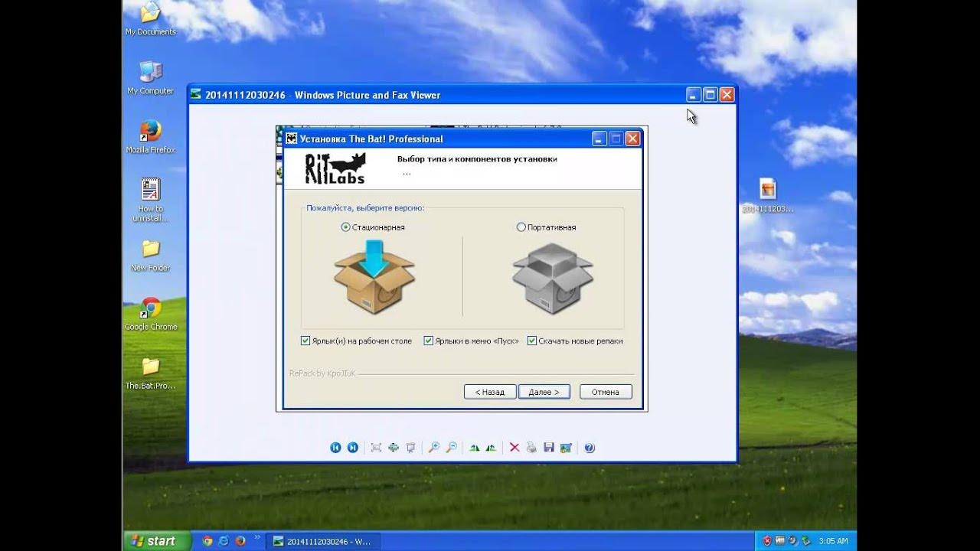The height and width of the screenshot is (551, 980).
Task: Toggle Скачать новые репаки checkbox
Action: click(x=532, y=341)
